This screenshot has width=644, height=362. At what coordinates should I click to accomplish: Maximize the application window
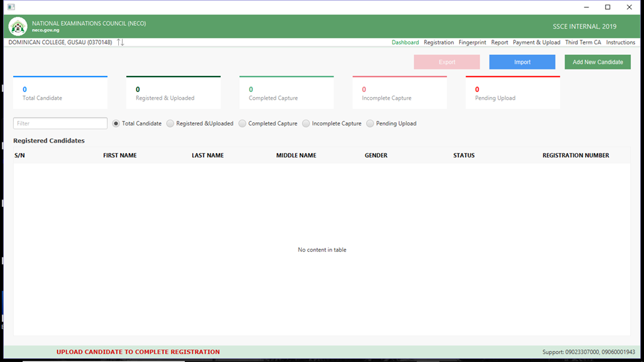608,7
